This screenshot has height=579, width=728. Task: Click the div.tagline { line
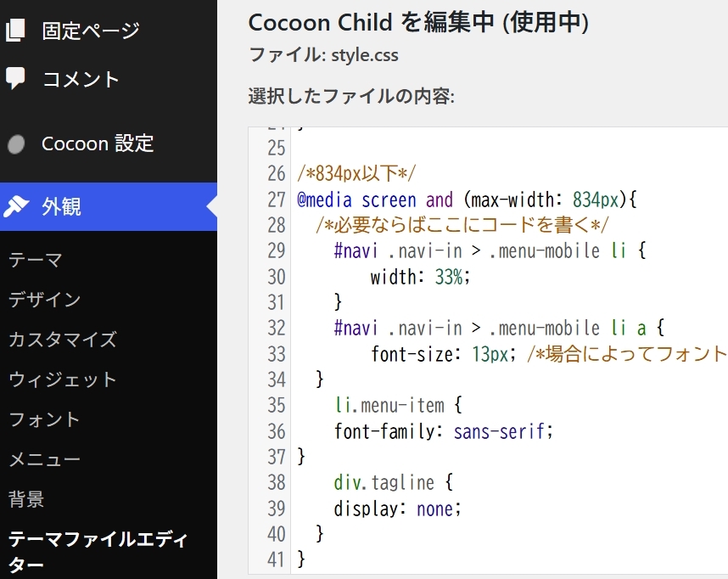click(x=393, y=483)
